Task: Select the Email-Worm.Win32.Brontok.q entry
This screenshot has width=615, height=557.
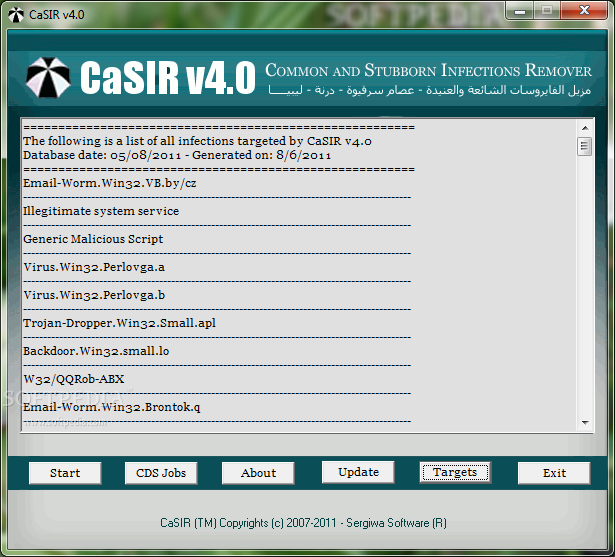Action: (112, 407)
